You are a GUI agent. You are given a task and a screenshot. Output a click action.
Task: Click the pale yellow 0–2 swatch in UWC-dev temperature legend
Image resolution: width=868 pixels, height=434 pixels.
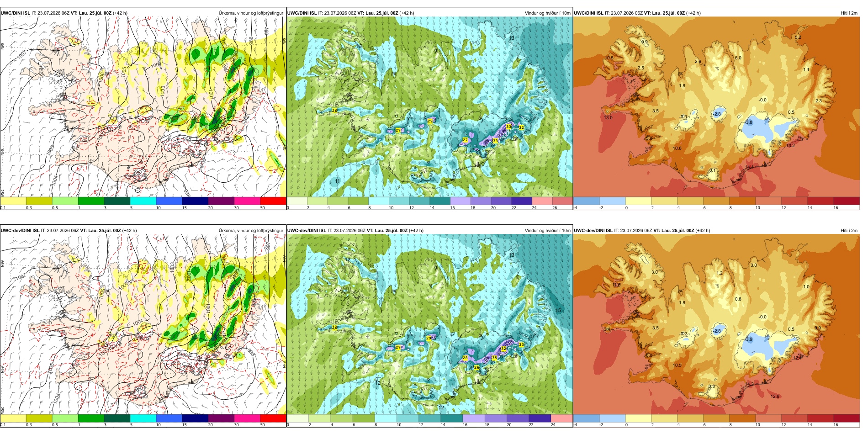[638, 418]
